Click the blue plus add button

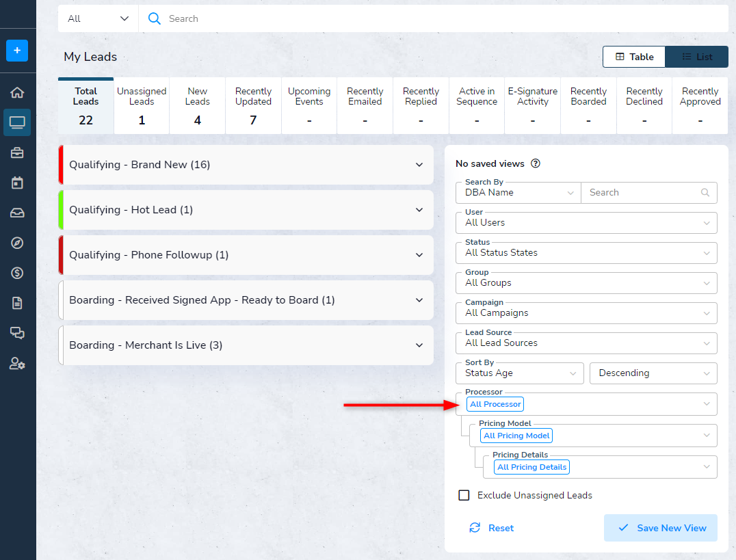click(x=17, y=50)
